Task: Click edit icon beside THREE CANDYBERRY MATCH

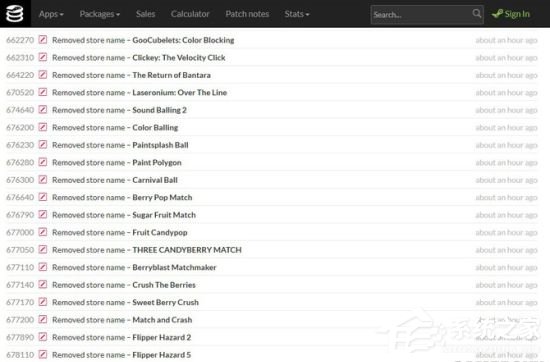Action: pyautogui.click(x=43, y=250)
